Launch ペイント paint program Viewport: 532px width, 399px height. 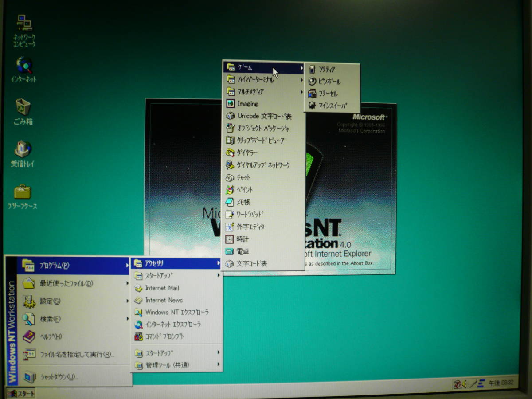tap(264, 189)
